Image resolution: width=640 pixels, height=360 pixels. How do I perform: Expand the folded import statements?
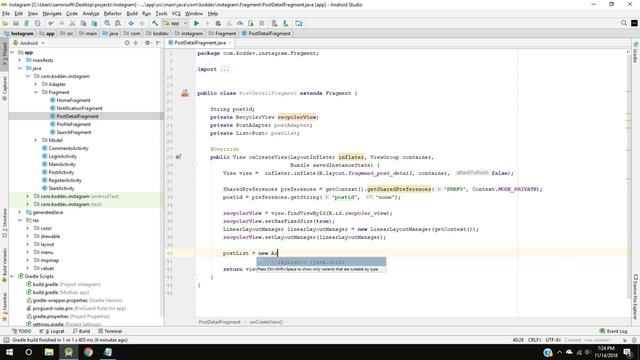point(225,69)
